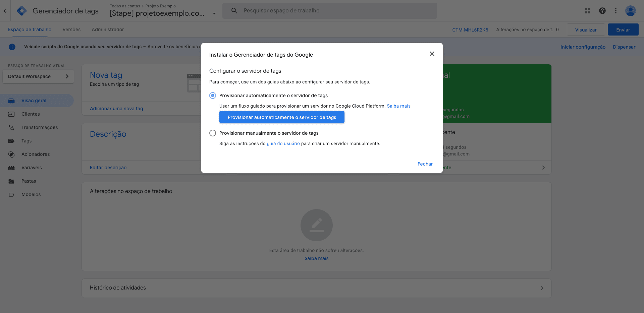The height and width of the screenshot is (313, 644).
Task: Click the Visualizar button
Action: point(586,29)
